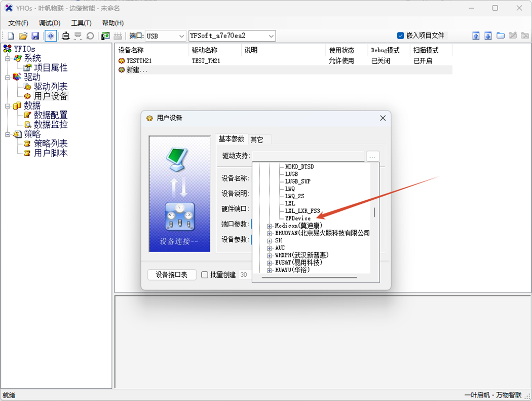This screenshot has width=532, height=401.
Task: Collapse the 驱动 tree node
Action: 8,78
